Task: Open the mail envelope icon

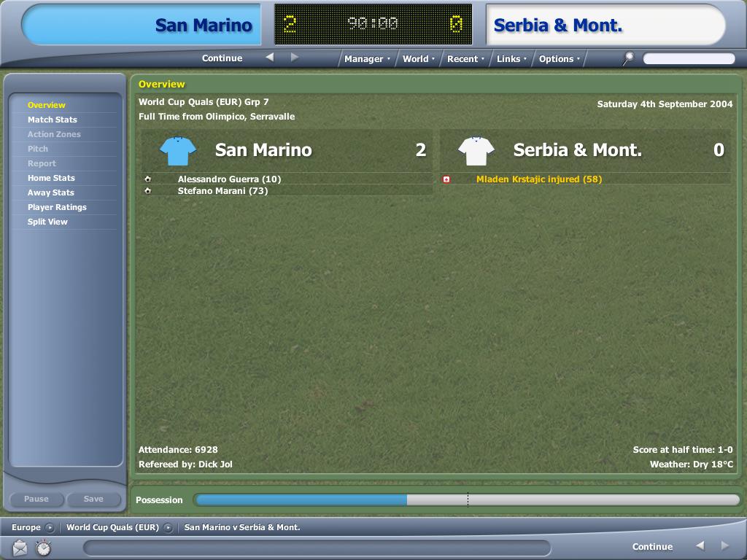Action: (x=20, y=548)
